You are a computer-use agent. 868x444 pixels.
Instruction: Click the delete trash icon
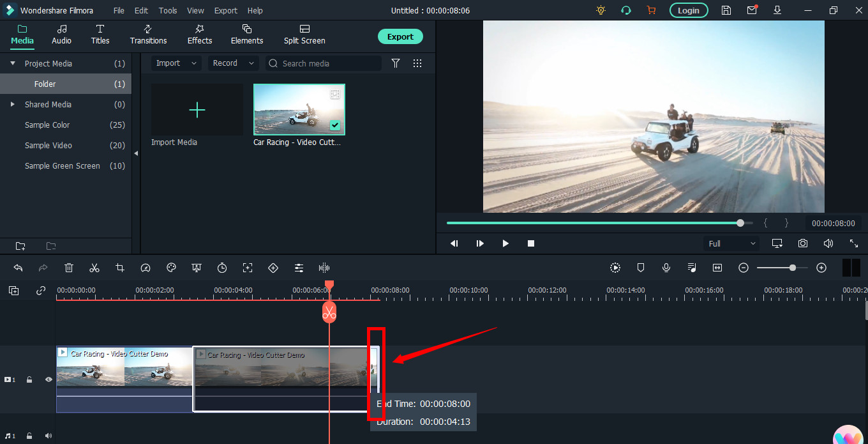pos(69,268)
